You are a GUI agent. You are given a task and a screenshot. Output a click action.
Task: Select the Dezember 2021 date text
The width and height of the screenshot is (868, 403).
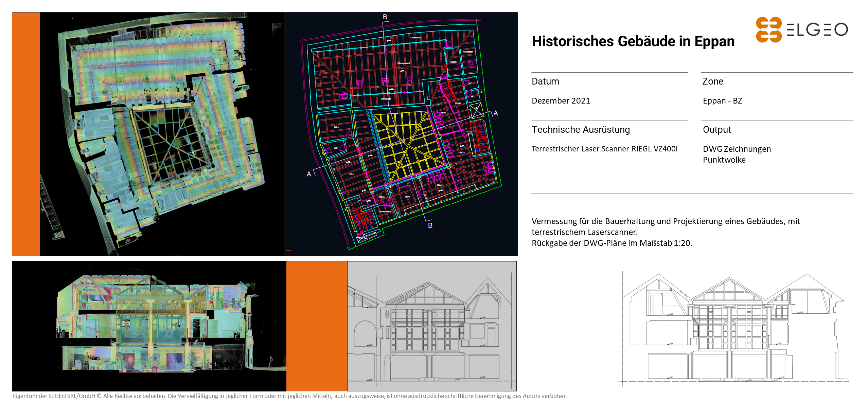(x=561, y=101)
